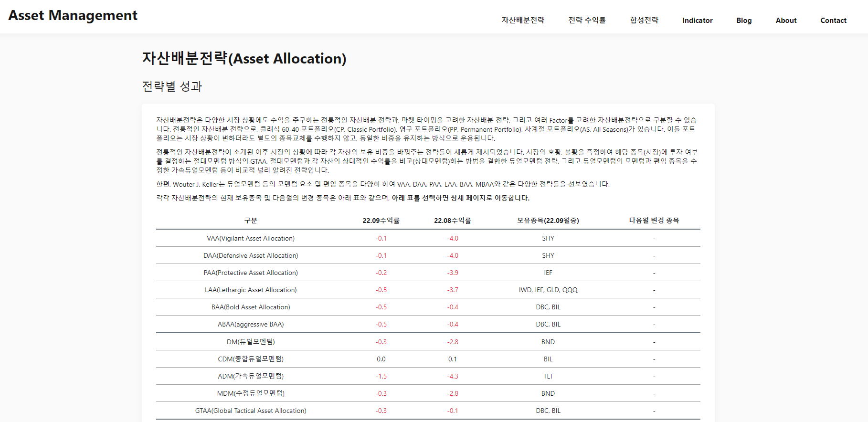Click the BND holdings cell in MDM row
The width and height of the screenshot is (868, 422).
pyautogui.click(x=548, y=393)
